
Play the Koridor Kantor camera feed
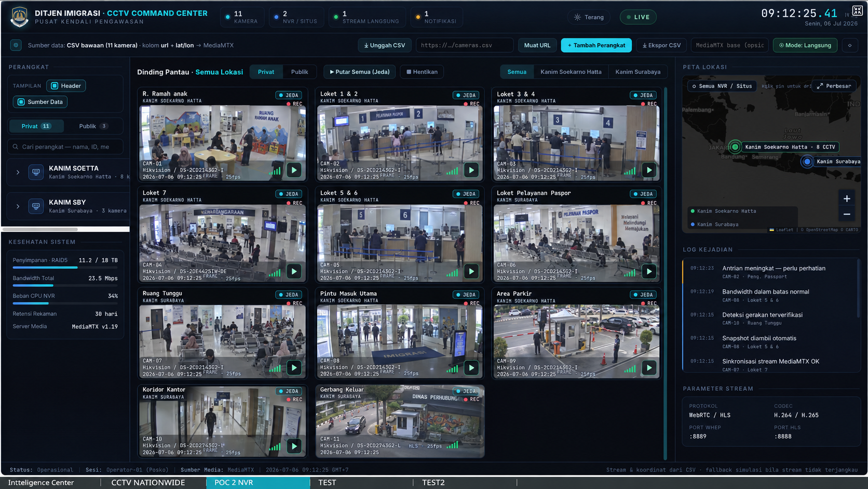[x=294, y=446]
